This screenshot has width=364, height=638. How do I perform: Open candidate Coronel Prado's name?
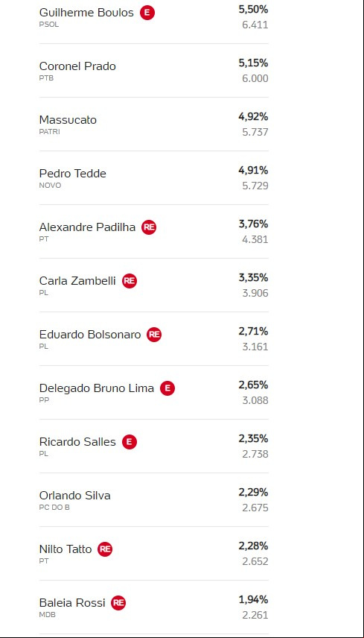pyautogui.click(x=77, y=66)
